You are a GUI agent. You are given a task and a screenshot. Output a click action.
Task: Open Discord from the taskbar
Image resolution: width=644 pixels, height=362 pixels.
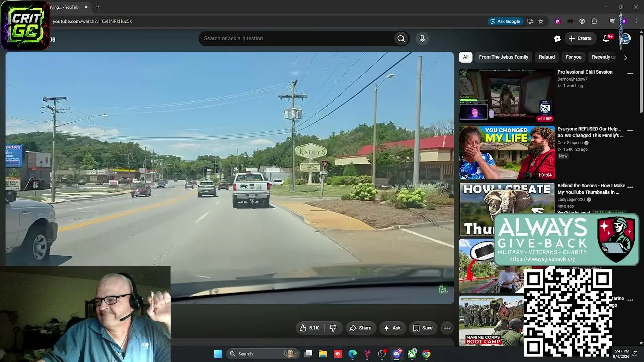coord(397,354)
